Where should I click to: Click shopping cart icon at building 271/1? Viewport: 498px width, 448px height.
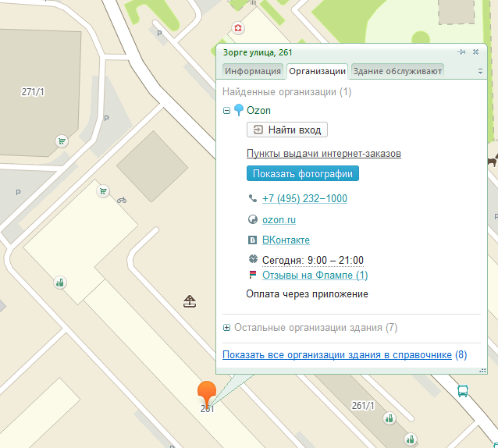[x=62, y=141]
